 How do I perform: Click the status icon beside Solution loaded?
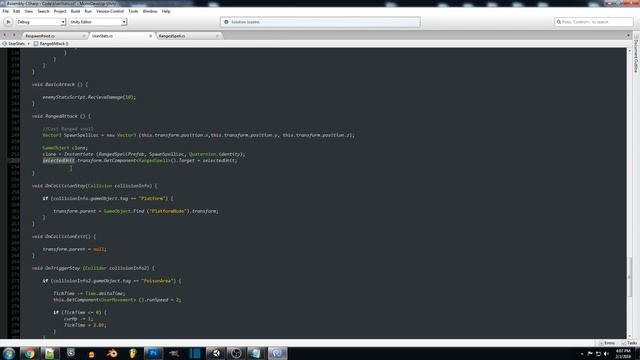point(226,22)
